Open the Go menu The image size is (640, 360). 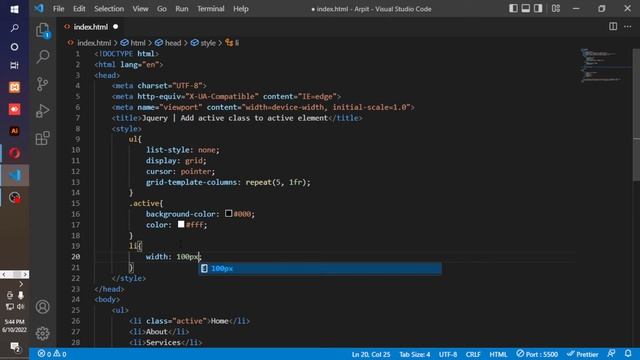pos(162,9)
